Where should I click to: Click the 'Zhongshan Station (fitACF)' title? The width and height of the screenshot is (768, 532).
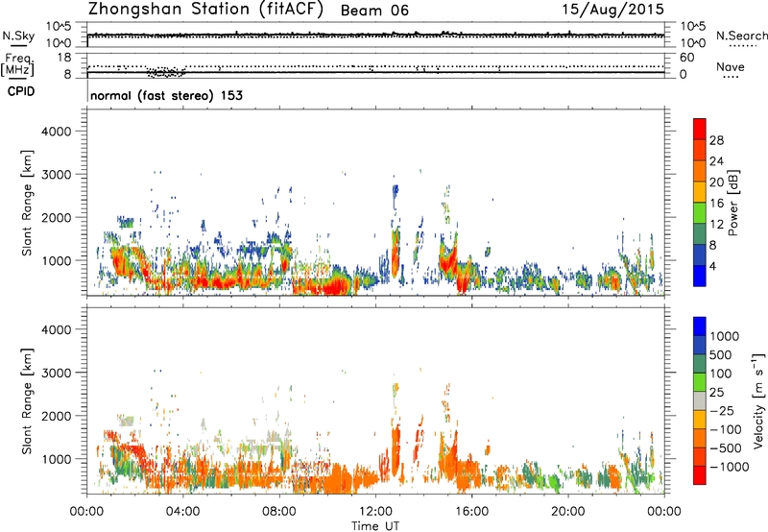tap(205, 10)
